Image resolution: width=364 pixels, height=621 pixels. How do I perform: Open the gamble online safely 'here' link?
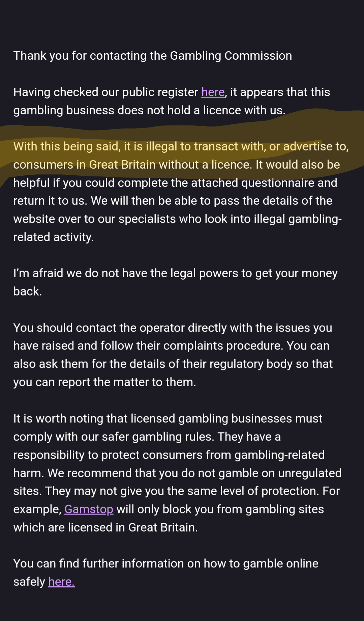click(x=61, y=582)
